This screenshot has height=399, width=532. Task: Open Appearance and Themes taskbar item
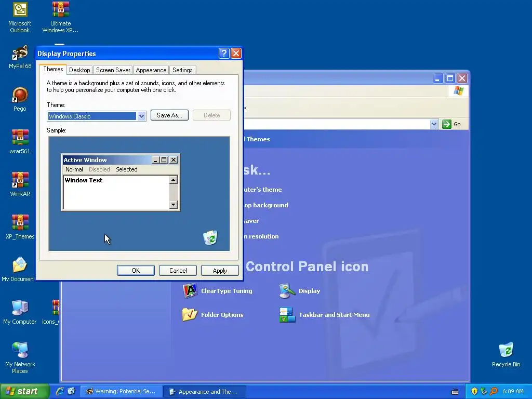click(205, 392)
